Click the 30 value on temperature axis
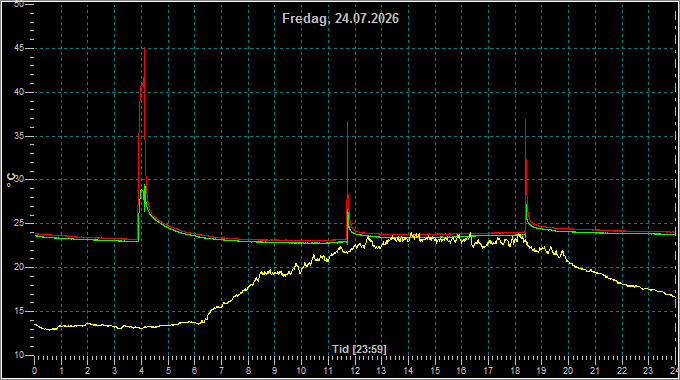 click(19, 180)
